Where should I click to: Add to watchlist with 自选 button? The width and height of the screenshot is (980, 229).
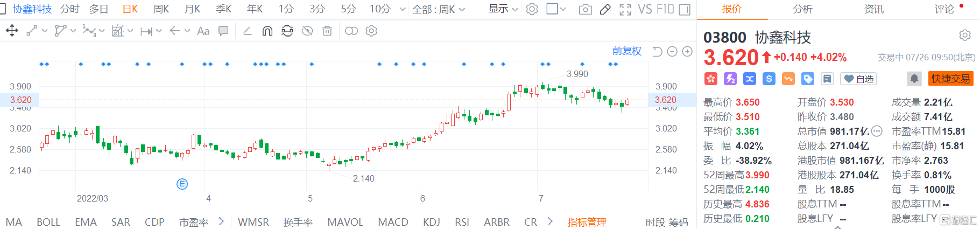858,79
